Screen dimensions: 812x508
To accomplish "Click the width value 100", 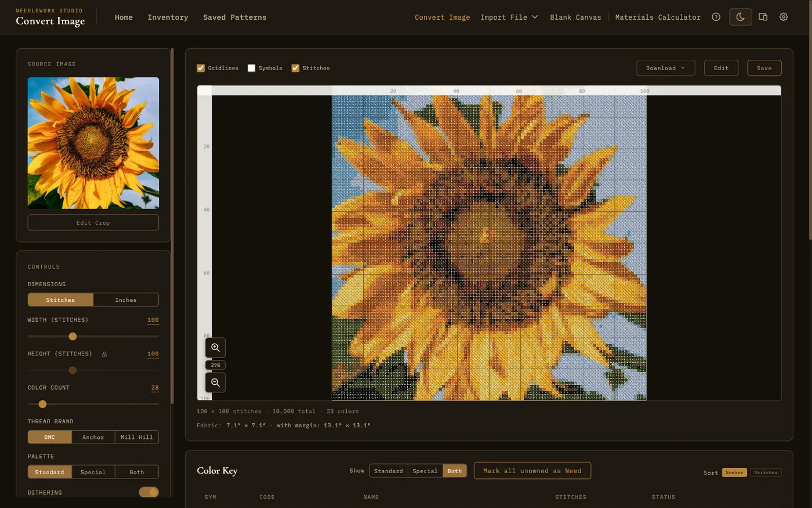I will pos(153,320).
